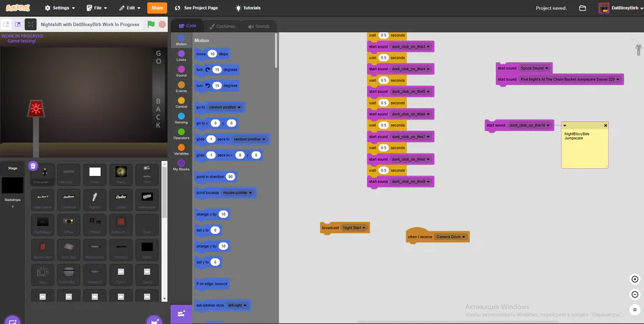Zoom out the code workspace
644x324 pixels.
[x=635, y=295]
